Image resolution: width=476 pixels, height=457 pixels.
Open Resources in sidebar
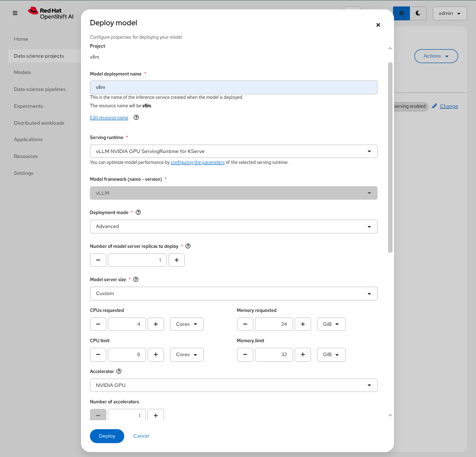click(x=26, y=156)
